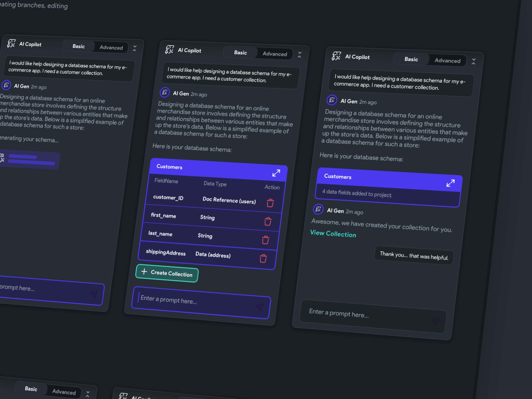Open the View Collection link
The image size is (532, 399).
pos(333,234)
